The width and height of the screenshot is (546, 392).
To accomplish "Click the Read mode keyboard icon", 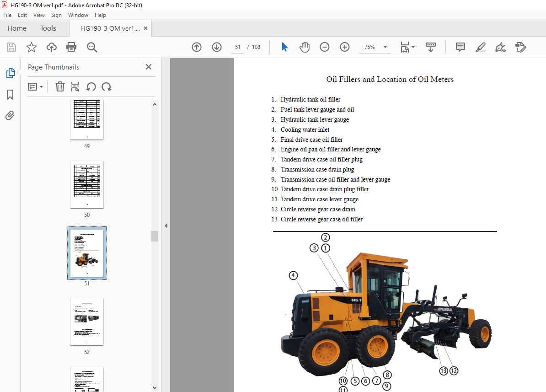I will [431, 47].
